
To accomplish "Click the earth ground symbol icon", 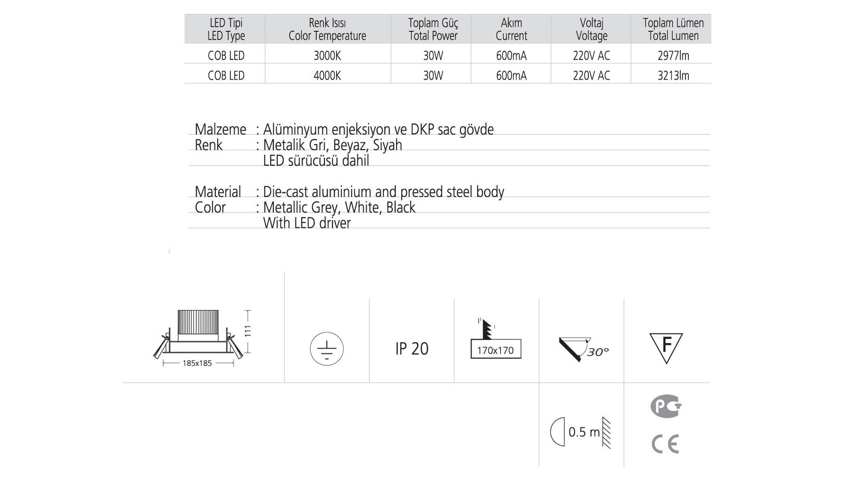I will (x=327, y=349).
